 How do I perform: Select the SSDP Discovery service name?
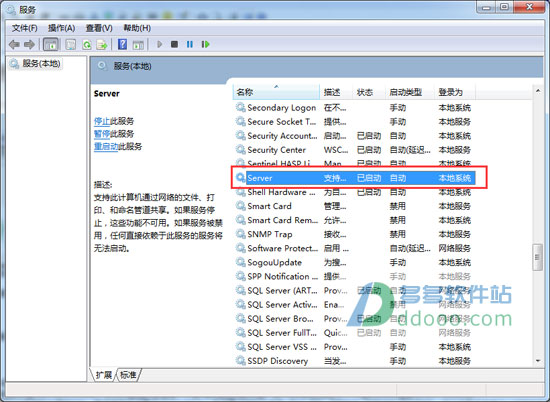pyautogui.click(x=277, y=361)
